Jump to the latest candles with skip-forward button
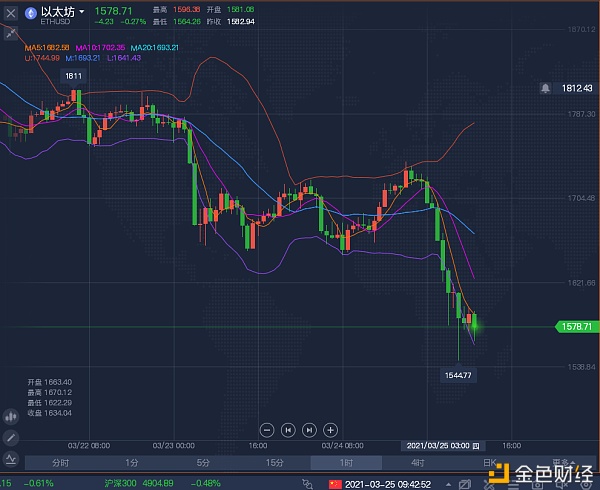600x490 pixels. coord(309,430)
